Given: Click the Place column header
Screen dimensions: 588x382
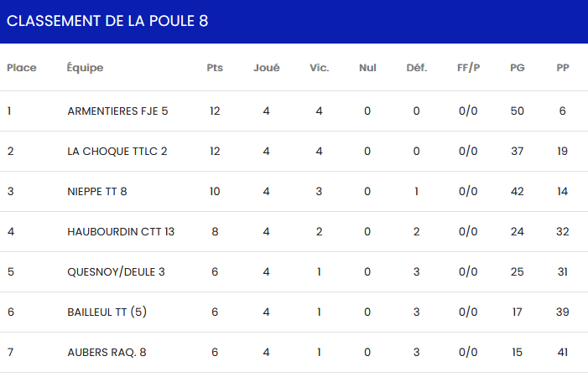Looking at the screenshot, I should click(22, 68).
